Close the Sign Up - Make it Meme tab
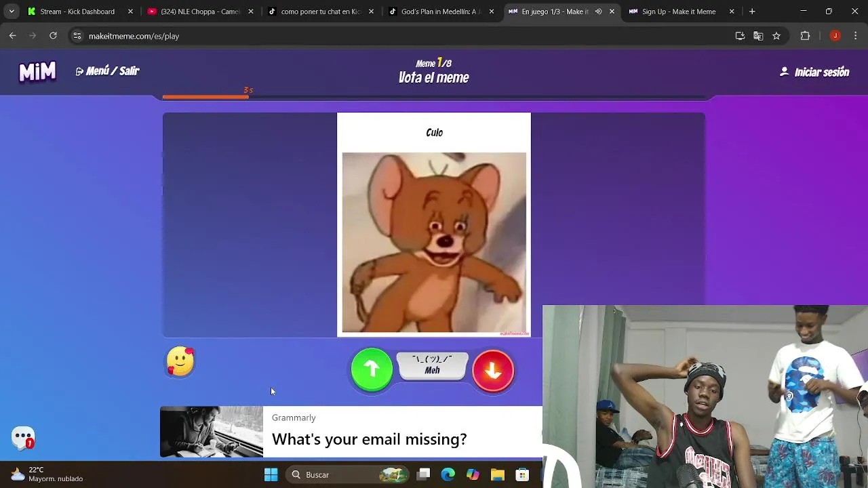 [x=732, y=12]
